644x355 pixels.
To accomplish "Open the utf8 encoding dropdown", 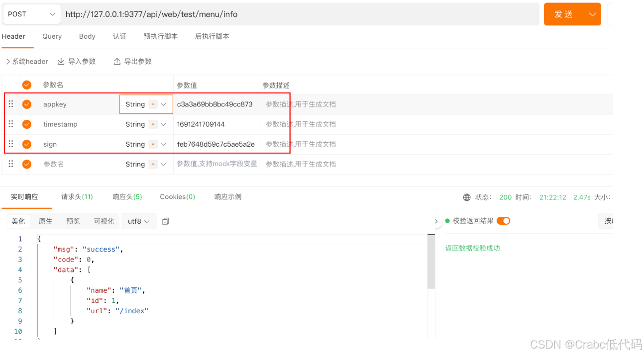I will 139,221.
